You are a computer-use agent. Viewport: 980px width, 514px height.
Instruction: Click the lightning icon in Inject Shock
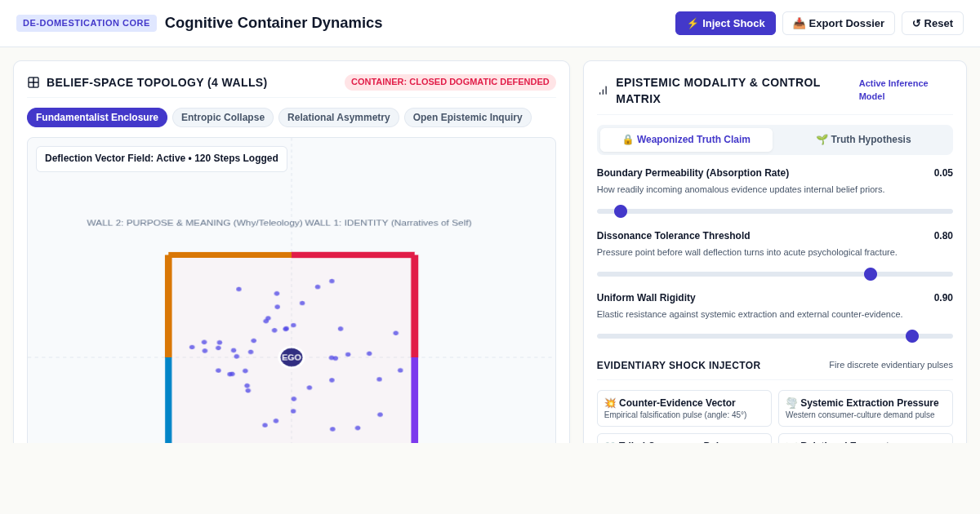[x=693, y=24]
